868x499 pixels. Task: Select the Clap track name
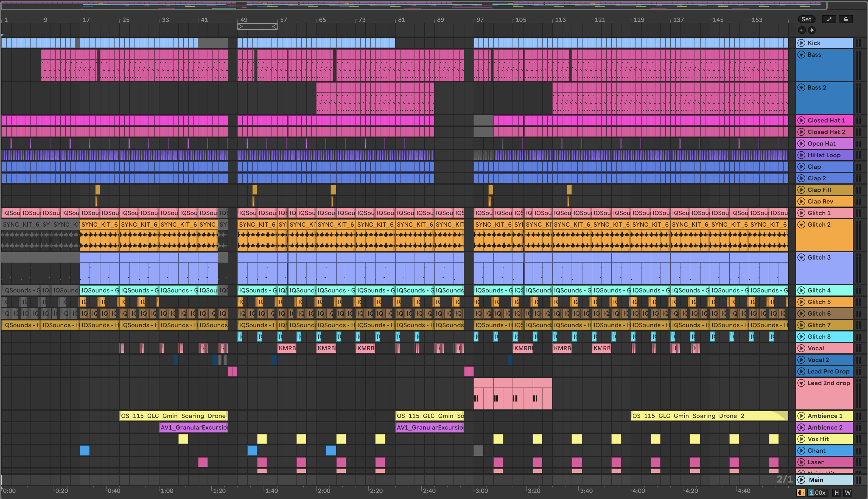point(814,167)
